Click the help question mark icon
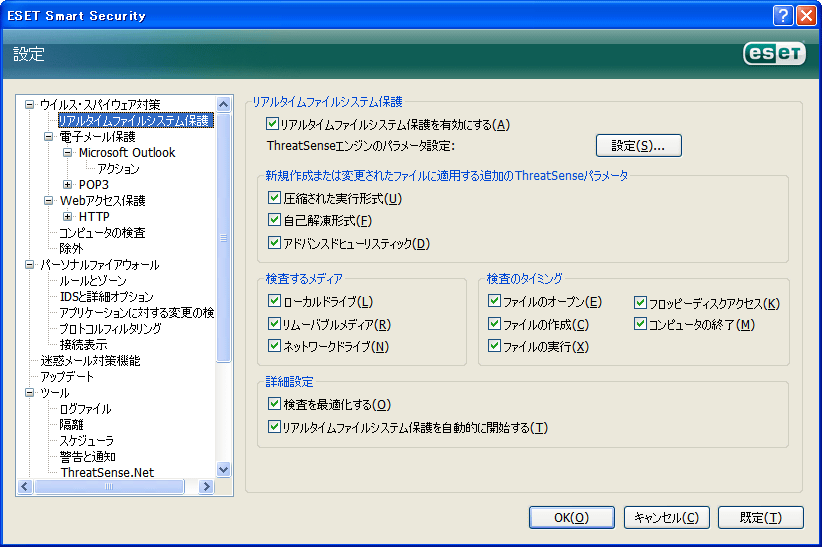This screenshot has width=822, height=547. pos(783,15)
